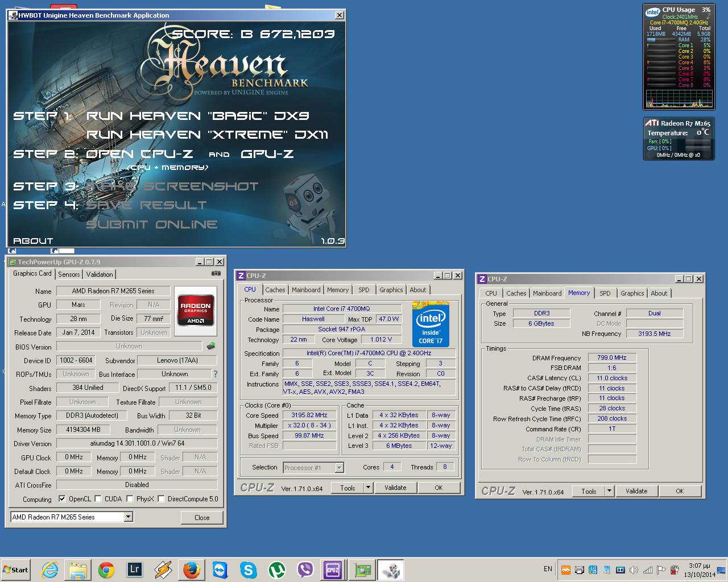This screenshot has height=582, width=728.
Task: Click the volume speaker tray icon
Action: tap(634, 569)
